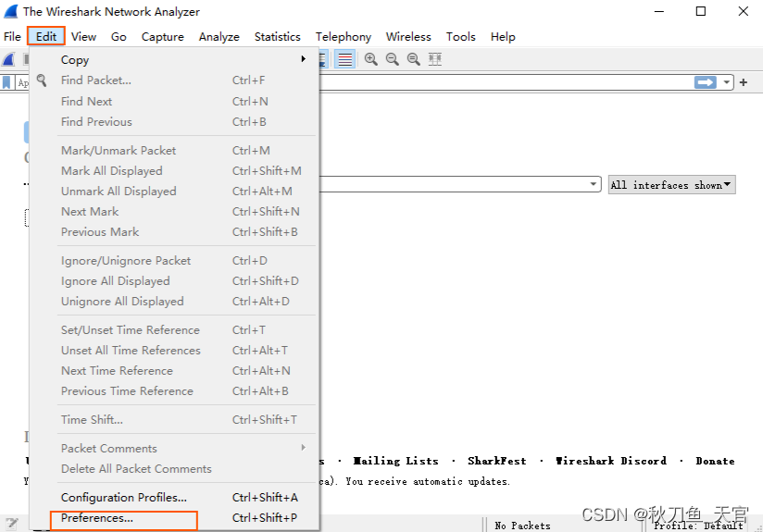The image size is (763, 532).
Task: Select Next Mark menu entry
Action: coord(174,212)
